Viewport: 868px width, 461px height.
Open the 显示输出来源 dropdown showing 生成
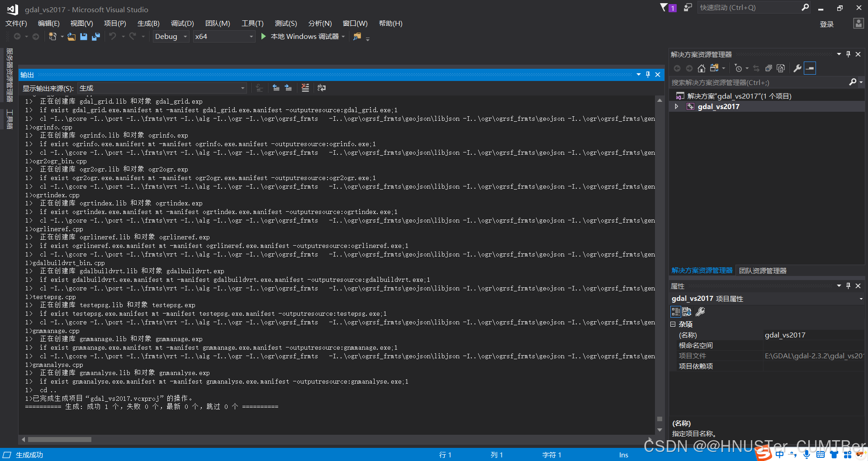pos(162,88)
